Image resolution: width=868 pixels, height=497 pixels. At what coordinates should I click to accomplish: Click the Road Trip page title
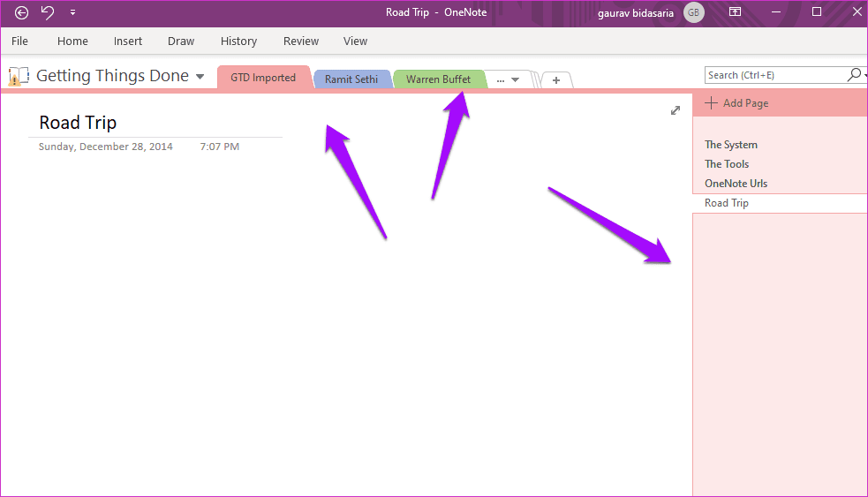pyautogui.click(x=78, y=123)
